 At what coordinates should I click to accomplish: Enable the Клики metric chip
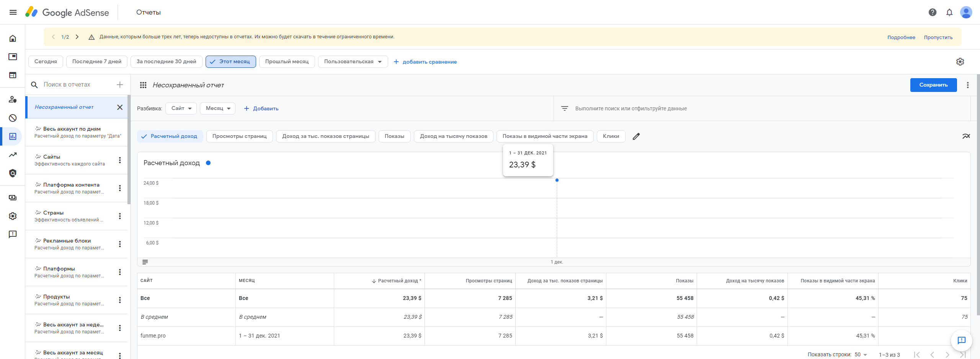coord(611,136)
